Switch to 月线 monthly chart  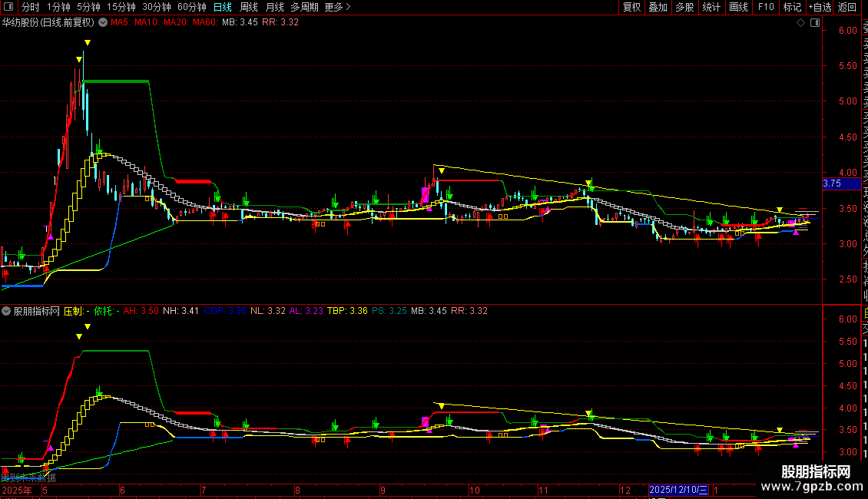(x=274, y=7)
